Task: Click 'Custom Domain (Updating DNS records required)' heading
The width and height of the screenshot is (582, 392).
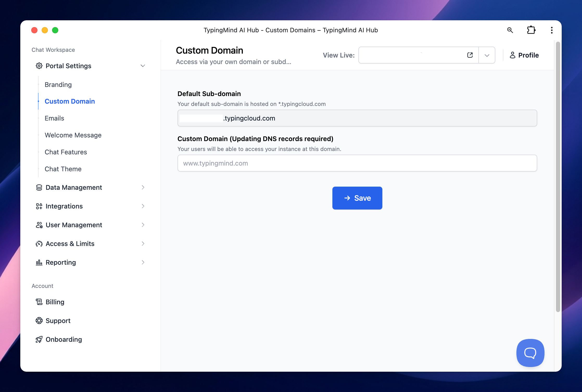Action: (255, 139)
